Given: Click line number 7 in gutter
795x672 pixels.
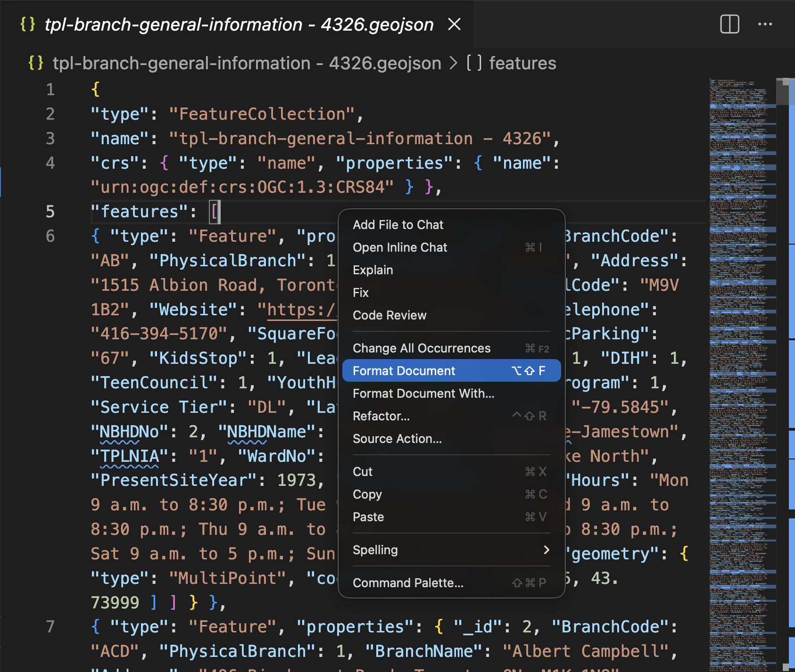Looking at the screenshot, I should pos(50,627).
